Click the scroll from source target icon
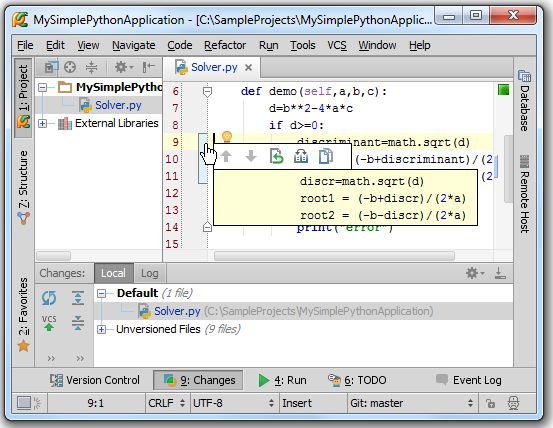553x428 pixels. (70, 67)
